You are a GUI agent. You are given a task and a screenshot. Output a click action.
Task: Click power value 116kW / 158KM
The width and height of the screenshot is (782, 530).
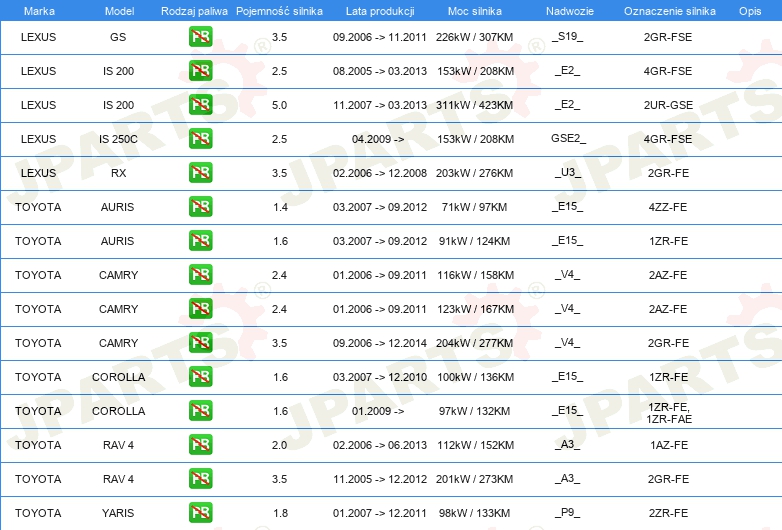click(475, 275)
